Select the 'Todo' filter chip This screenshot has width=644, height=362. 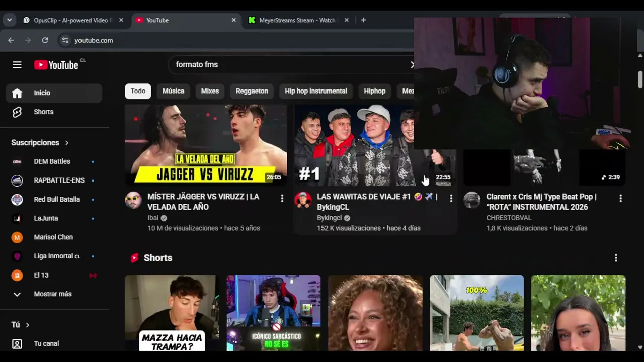(x=138, y=91)
